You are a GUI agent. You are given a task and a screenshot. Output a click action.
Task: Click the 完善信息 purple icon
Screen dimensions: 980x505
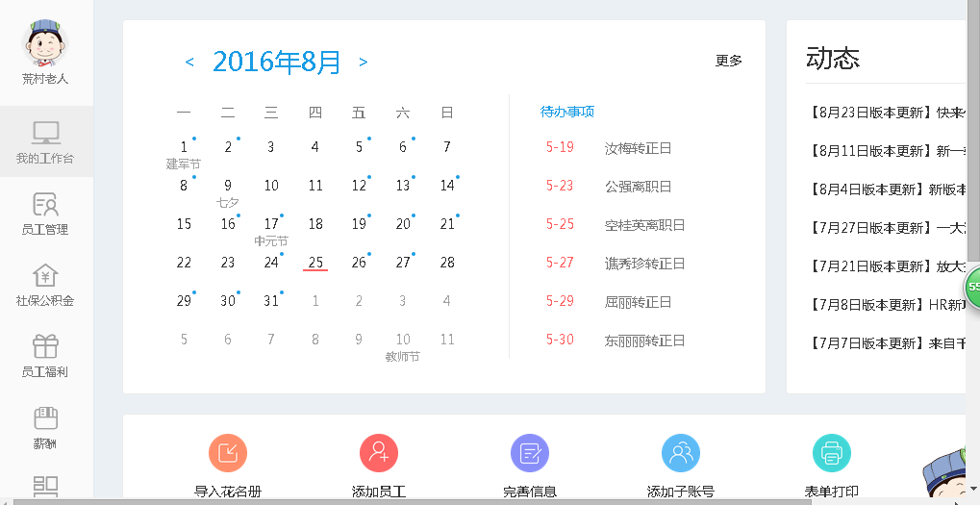[530, 452]
